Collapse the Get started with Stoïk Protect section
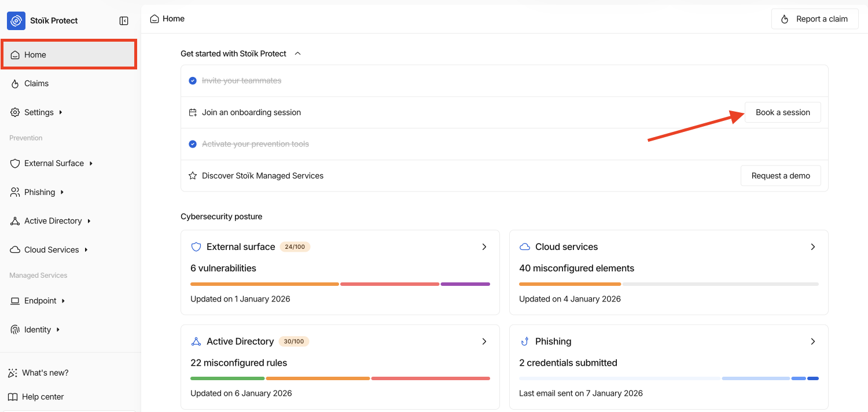Screen dimensions: 868x412 click(x=298, y=54)
